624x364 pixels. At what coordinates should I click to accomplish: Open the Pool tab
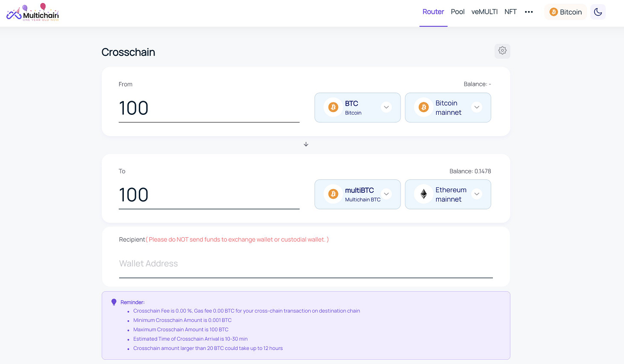458,12
